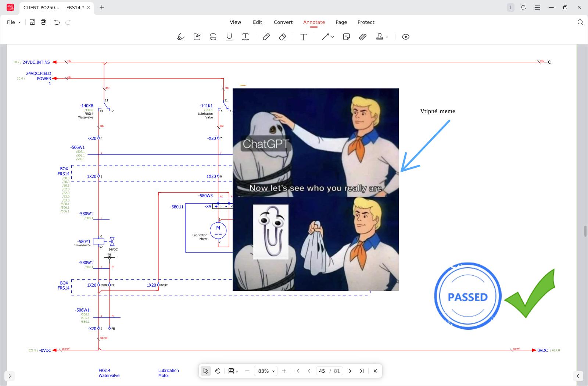Select the highlighter tool

(x=180, y=37)
